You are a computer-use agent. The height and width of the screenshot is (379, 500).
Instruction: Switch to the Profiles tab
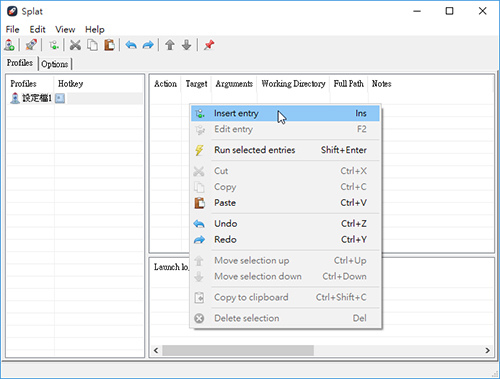(20, 63)
